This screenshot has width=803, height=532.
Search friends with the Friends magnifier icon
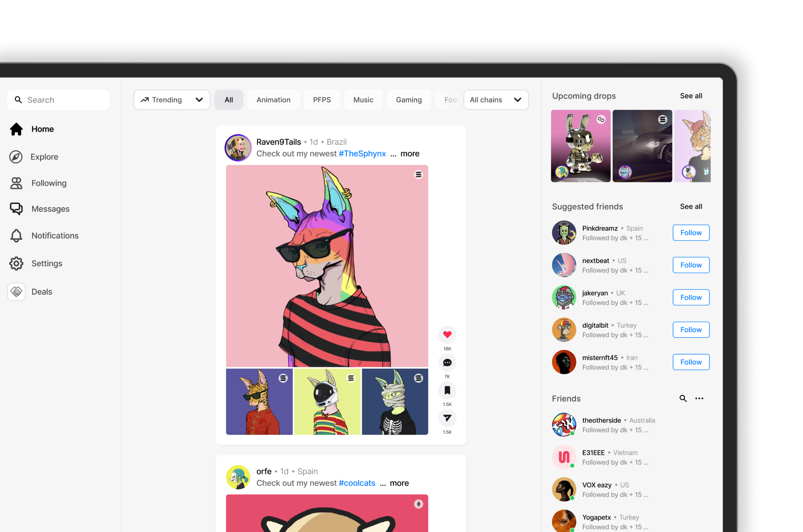point(683,398)
